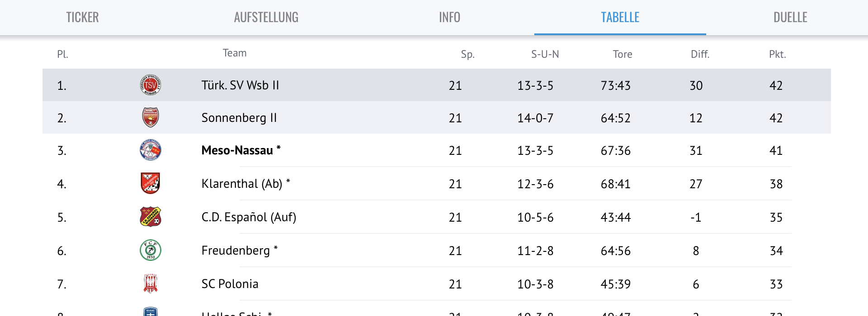This screenshot has height=316, width=868.
Task: Switch to the DUELLE tab
Action: [x=789, y=17]
